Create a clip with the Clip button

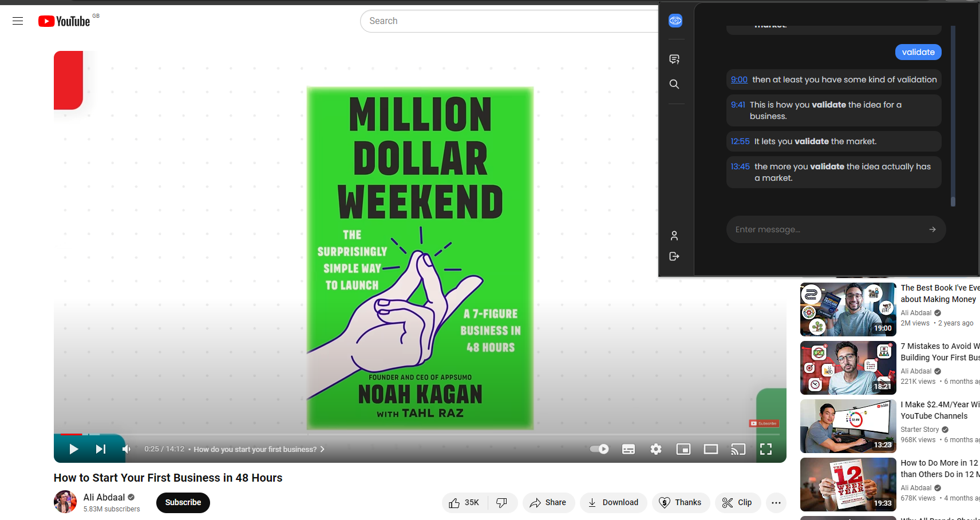pyautogui.click(x=737, y=502)
